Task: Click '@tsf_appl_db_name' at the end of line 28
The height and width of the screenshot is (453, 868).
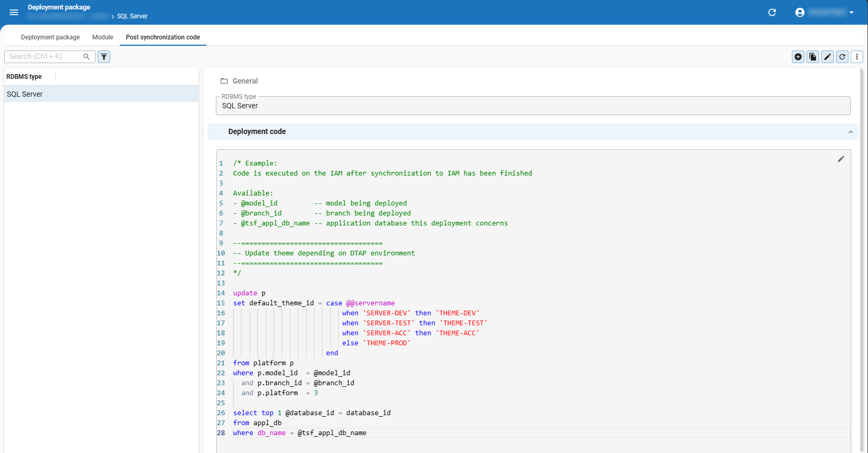Action: point(332,433)
